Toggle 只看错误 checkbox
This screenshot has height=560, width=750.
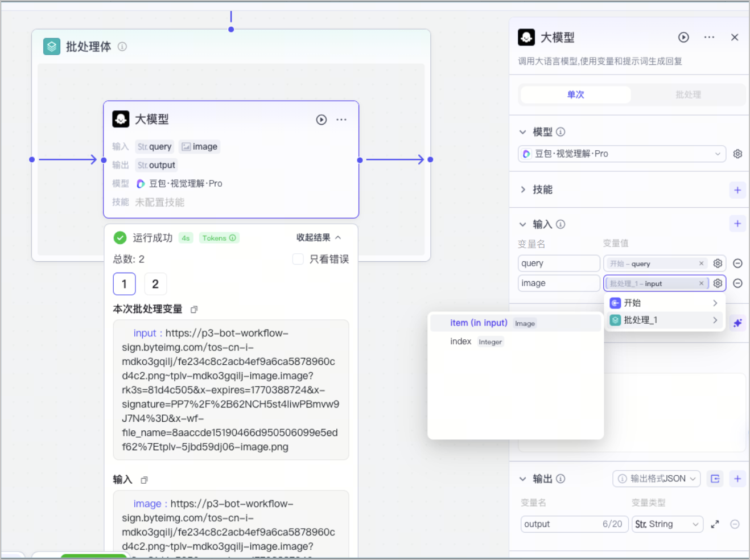[x=298, y=259]
